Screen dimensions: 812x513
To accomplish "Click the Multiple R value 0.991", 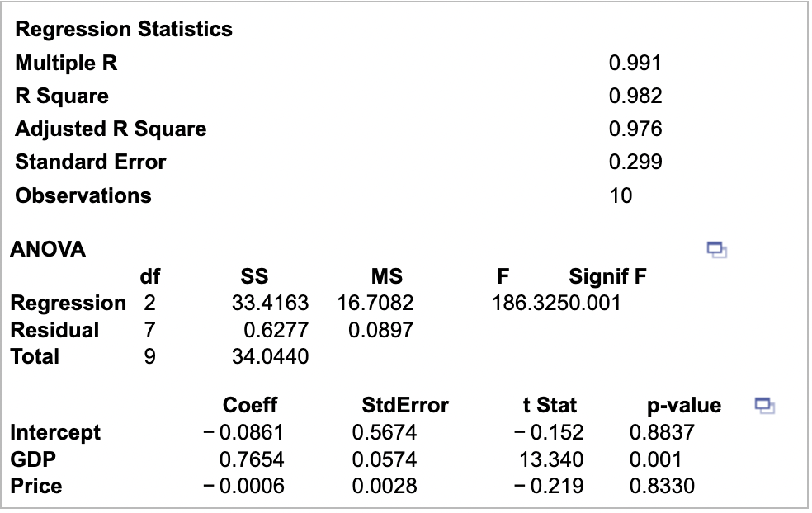I will [x=635, y=64].
